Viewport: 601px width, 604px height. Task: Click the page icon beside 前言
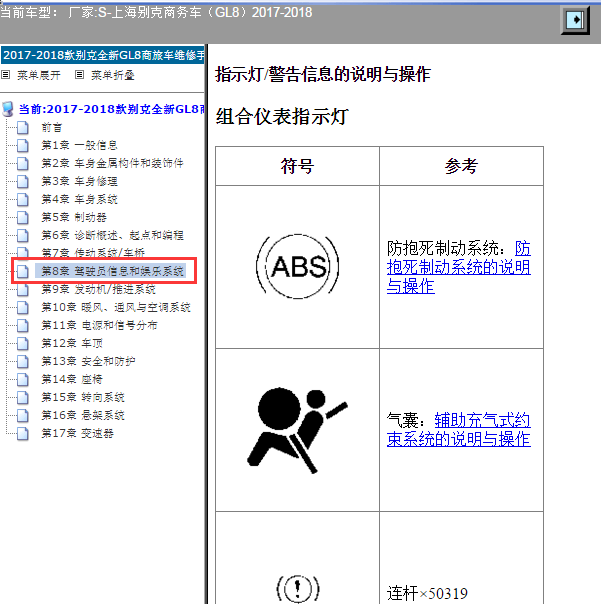(23, 127)
